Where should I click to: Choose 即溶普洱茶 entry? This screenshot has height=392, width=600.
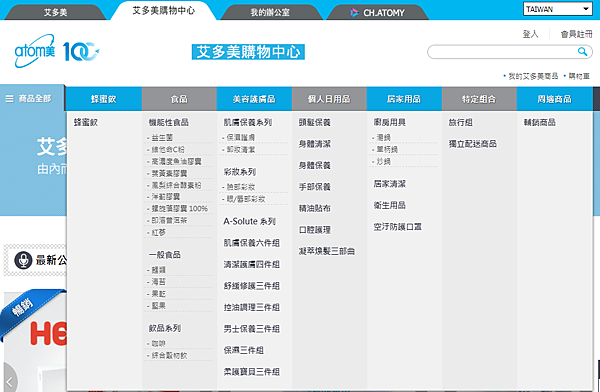169,220
